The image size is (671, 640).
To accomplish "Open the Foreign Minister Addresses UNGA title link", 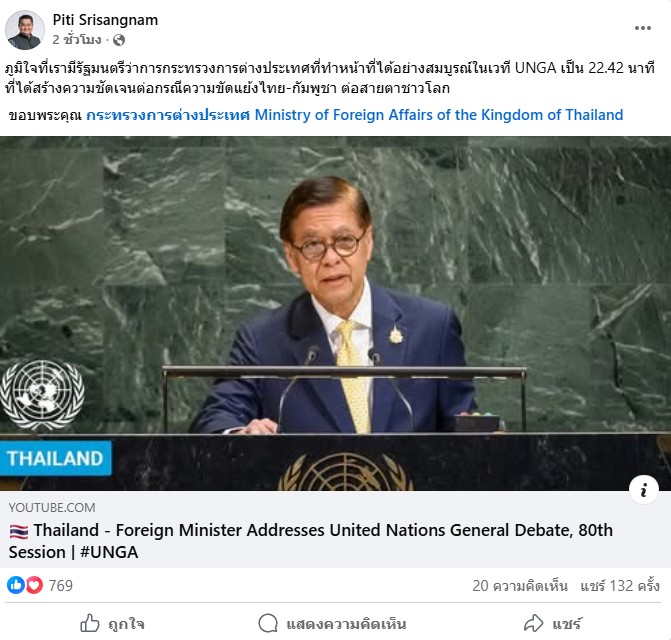I will click(311, 541).
